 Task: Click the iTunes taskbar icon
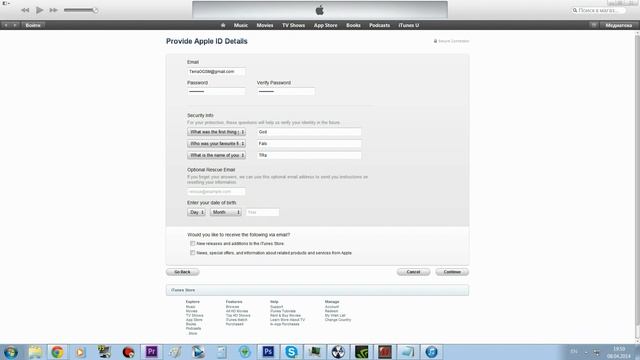[x=431, y=352]
